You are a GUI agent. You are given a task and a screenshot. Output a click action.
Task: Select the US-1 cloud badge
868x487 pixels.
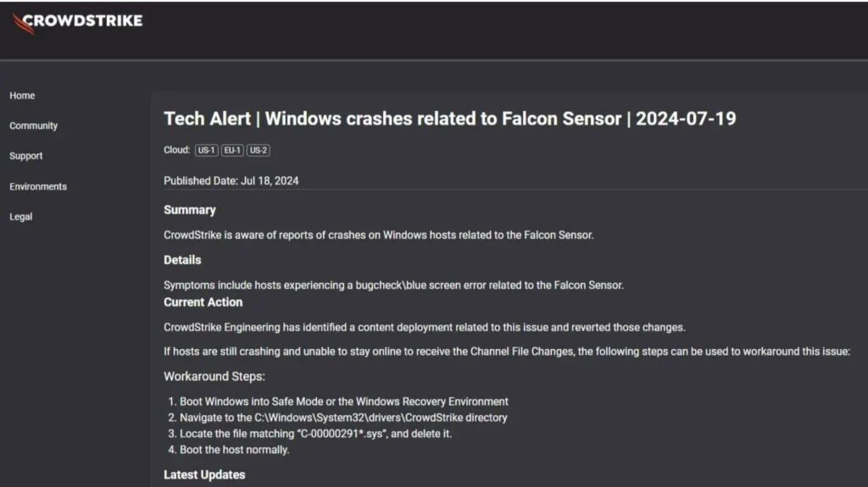[x=206, y=151]
